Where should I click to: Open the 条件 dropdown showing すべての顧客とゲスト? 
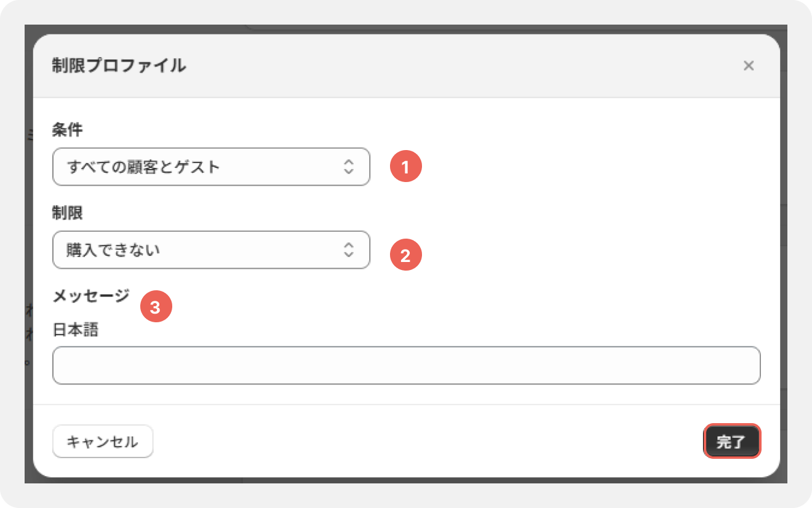click(211, 167)
